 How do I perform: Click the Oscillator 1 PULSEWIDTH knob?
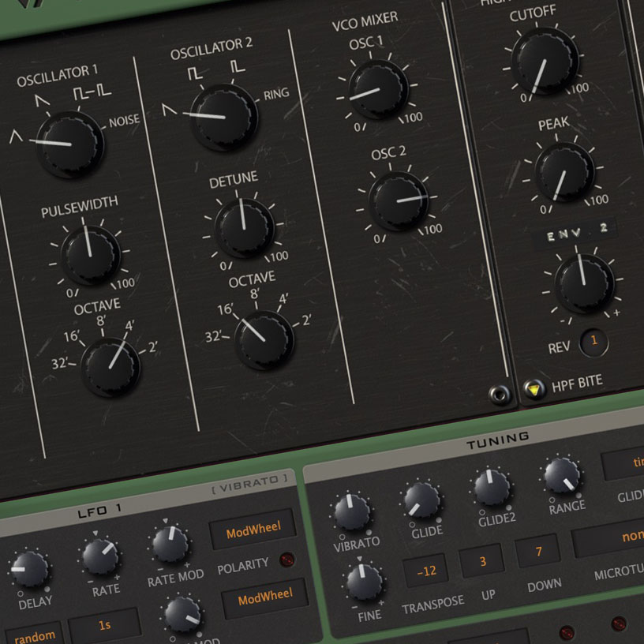(91, 256)
